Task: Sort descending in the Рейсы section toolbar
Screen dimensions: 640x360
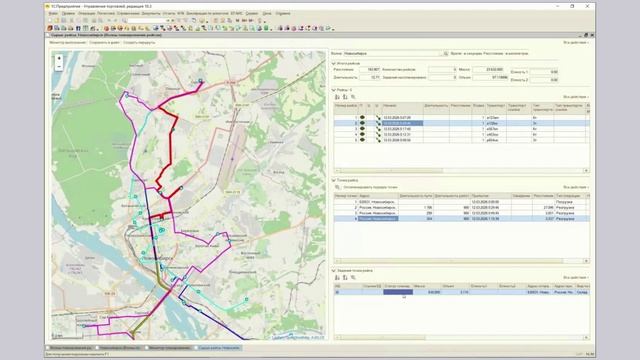Action: (x=345, y=97)
